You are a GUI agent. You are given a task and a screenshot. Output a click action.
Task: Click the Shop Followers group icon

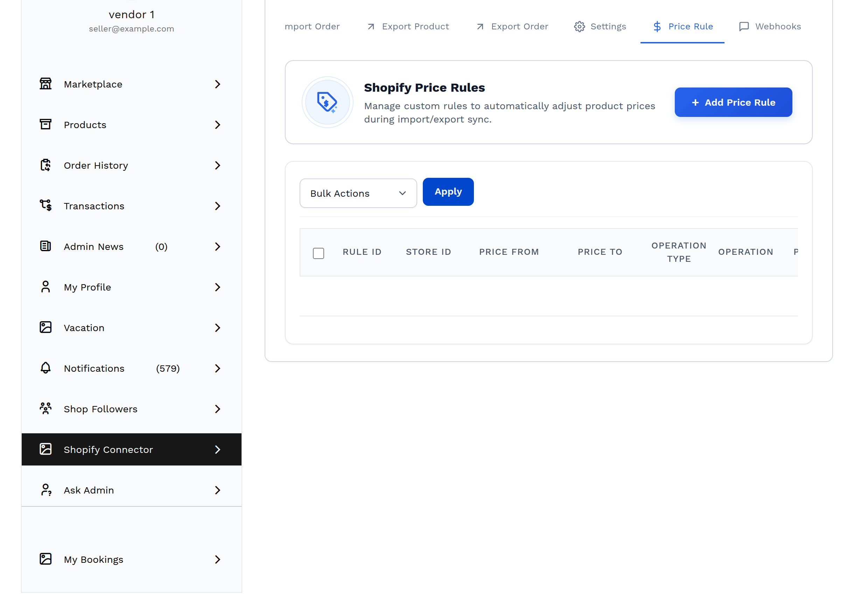point(45,409)
